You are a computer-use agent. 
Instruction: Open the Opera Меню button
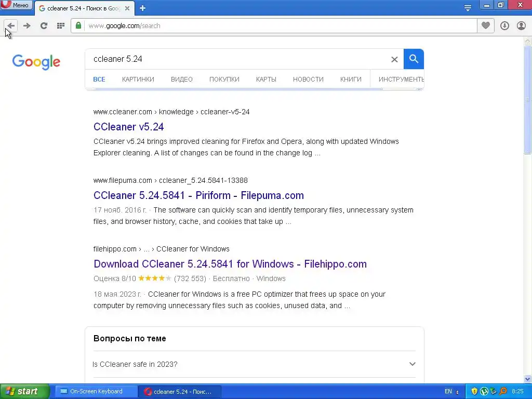coord(16,5)
